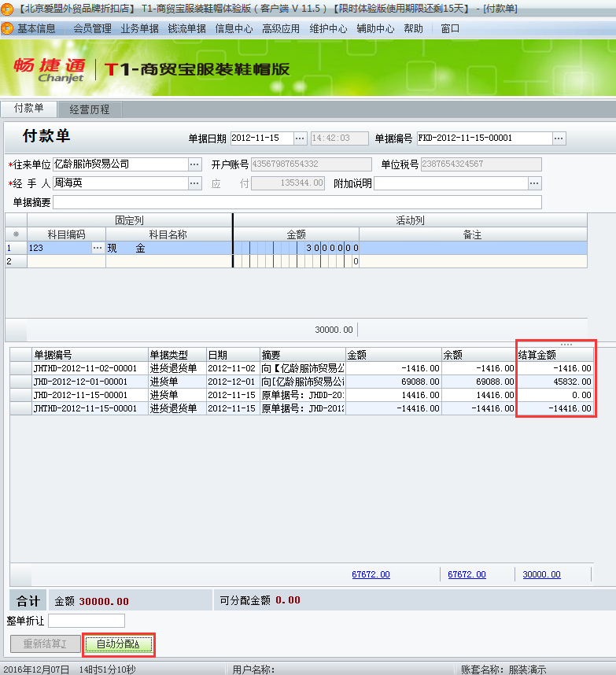Click the 单据类型 column header
The width and height of the screenshot is (616, 675).
(177, 355)
